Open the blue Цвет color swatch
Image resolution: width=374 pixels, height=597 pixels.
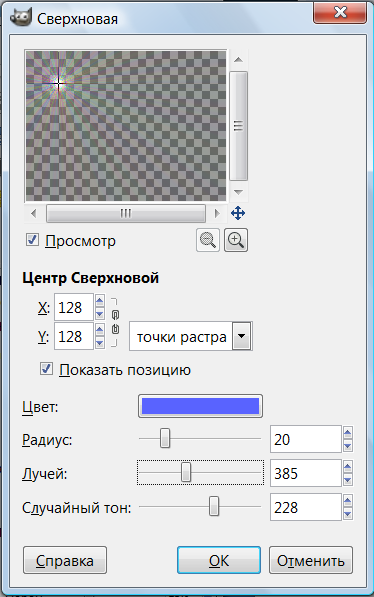(x=200, y=406)
